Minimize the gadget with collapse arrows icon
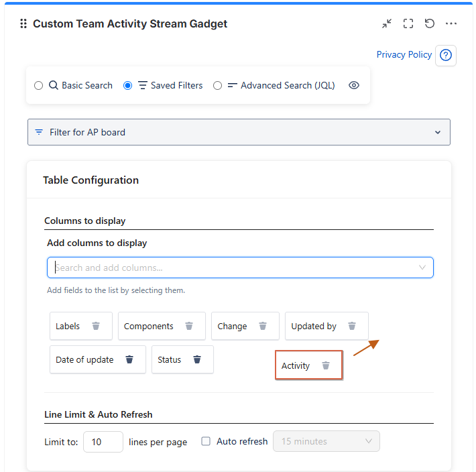This screenshot has width=476, height=472. click(387, 23)
